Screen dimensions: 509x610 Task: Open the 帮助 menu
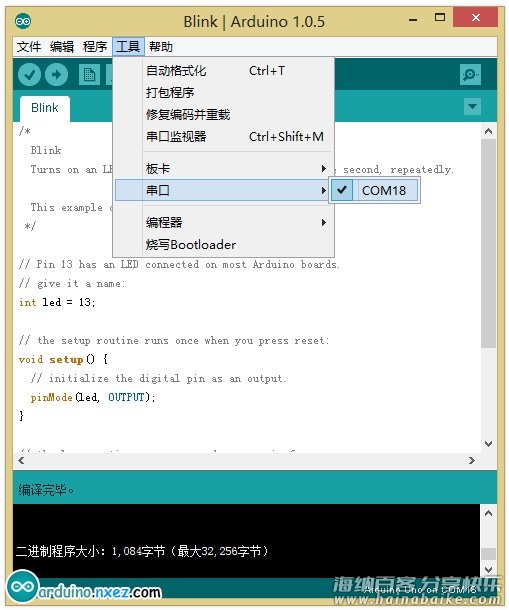click(x=161, y=47)
